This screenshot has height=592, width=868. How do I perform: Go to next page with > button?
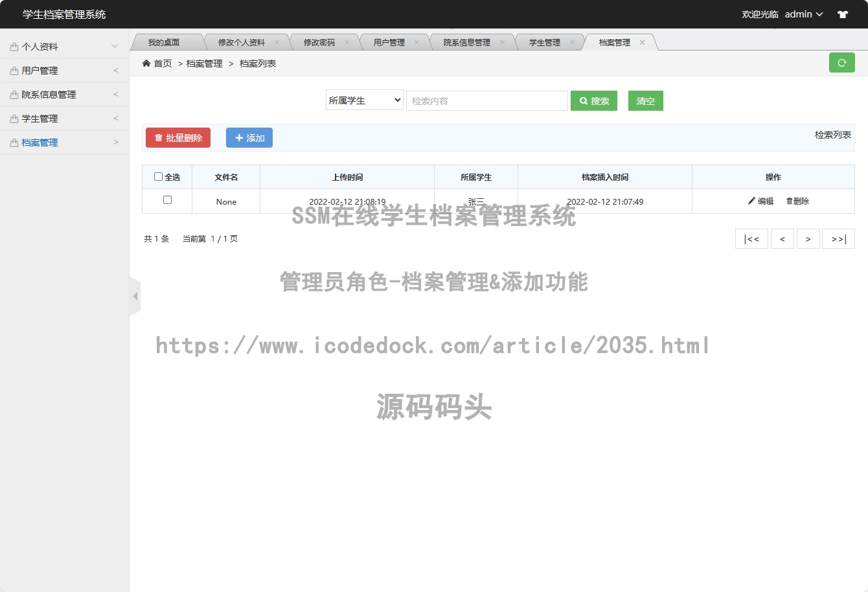click(x=808, y=238)
